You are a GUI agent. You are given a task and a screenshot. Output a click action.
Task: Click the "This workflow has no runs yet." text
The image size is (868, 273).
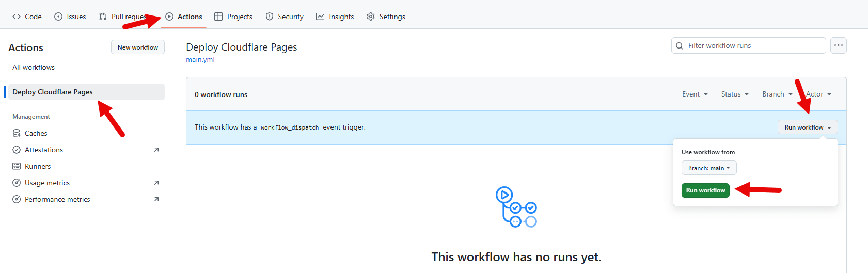click(516, 257)
